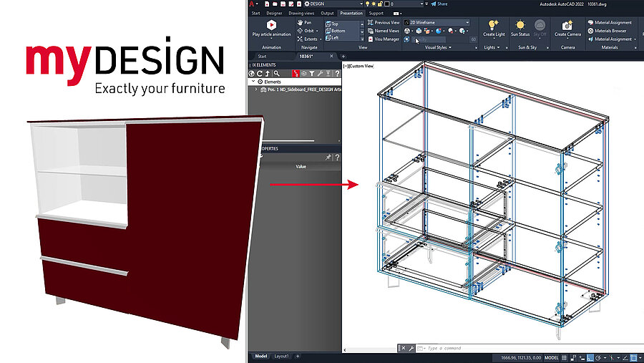Click the search magnifier in IX Elements
The image size is (644, 363).
276,74
